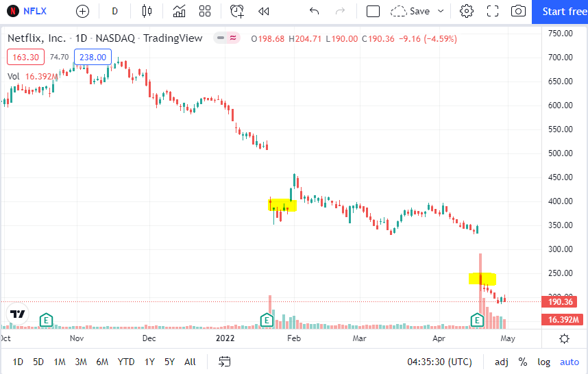588x374 pixels.
Task: Toggle the gray dash flag in chart legend
Action: pos(221,38)
